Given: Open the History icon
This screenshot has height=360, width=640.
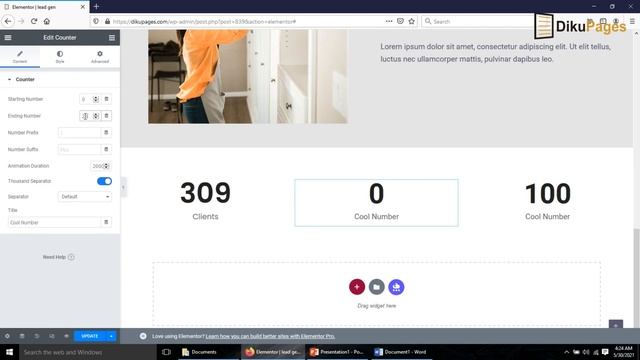Looking at the screenshot, I should click(x=37, y=336).
